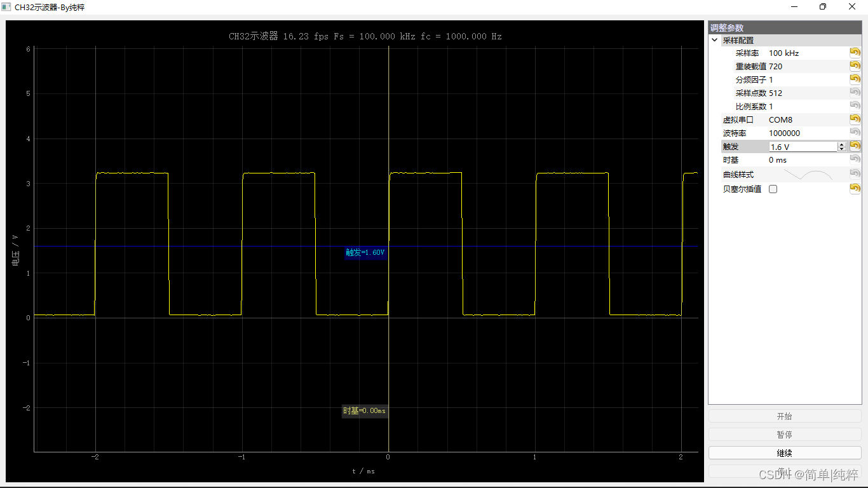Select the 贝塞尔插值 row label
Screen dimensions: 868x488
tap(742, 189)
